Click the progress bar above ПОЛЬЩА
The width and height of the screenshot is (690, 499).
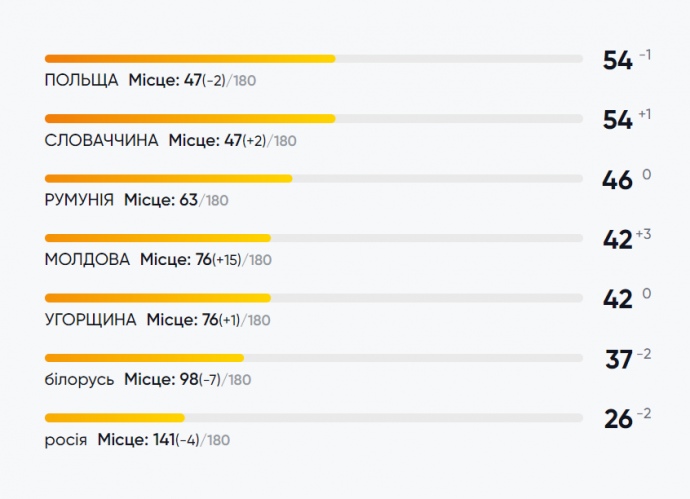click(x=314, y=58)
